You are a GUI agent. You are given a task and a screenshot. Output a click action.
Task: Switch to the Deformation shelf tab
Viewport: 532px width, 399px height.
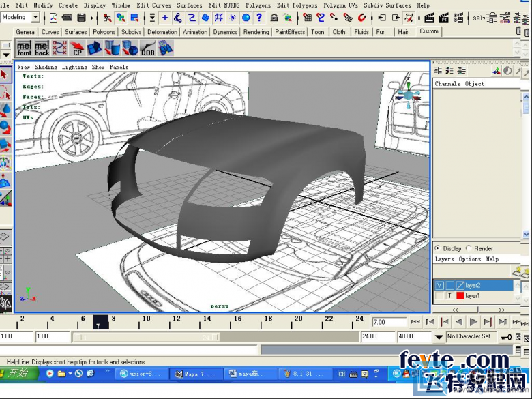pyautogui.click(x=162, y=32)
